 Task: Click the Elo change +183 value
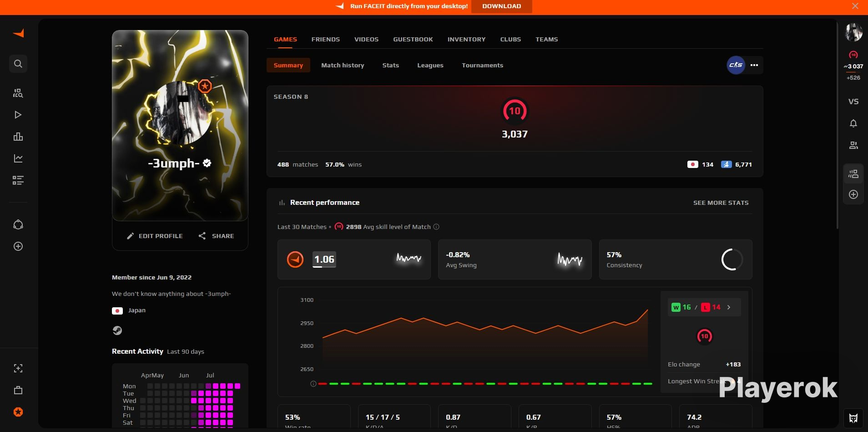click(x=733, y=364)
